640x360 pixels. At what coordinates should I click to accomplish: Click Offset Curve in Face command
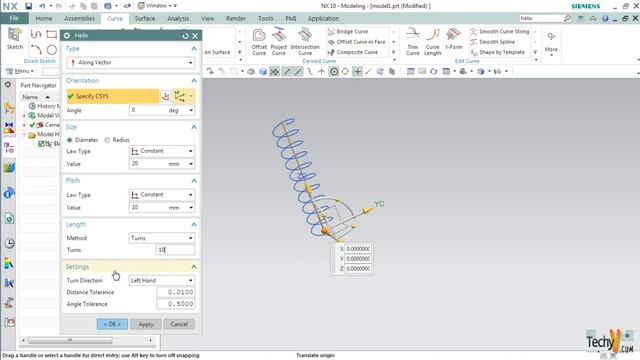pos(357,42)
